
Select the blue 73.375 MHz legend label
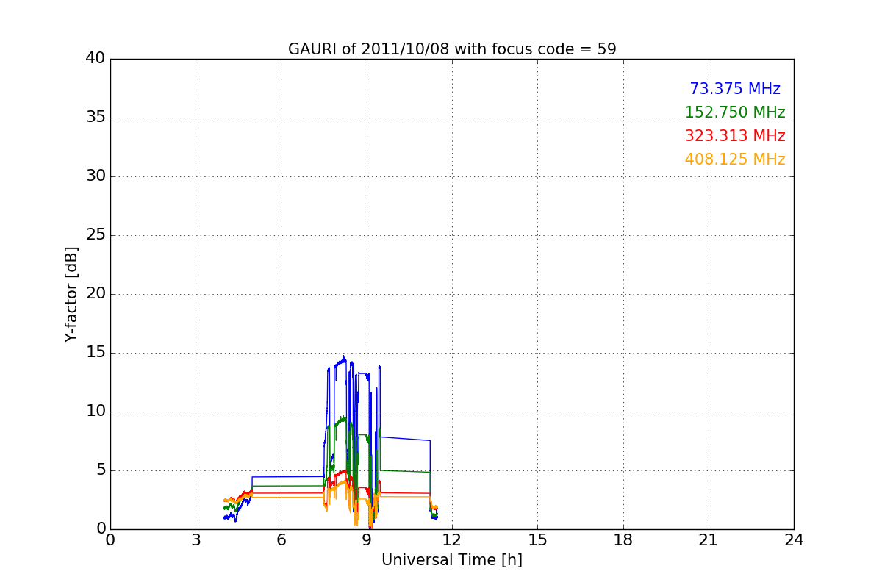pyautogui.click(x=735, y=89)
